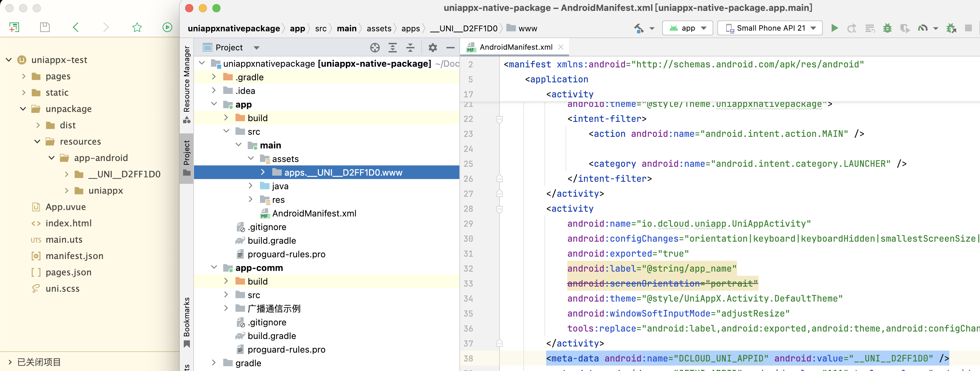
Task: Collapse the uniappx-test project in HBuilderX
Action: [9, 60]
